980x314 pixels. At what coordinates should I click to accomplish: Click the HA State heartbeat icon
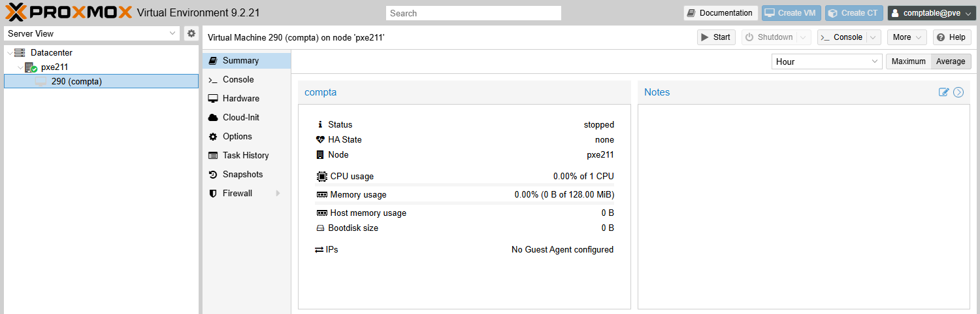[320, 139]
